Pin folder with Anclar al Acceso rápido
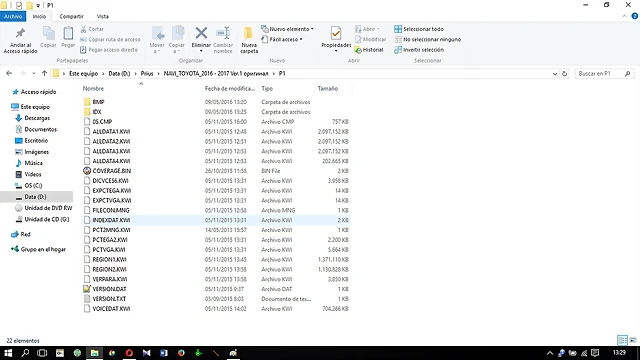 coord(20,40)
